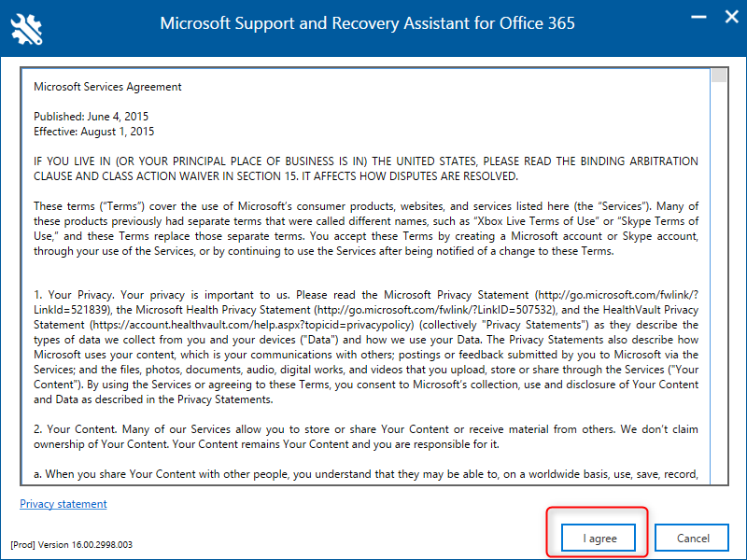Open the Privacy statement link

point(63,504)
